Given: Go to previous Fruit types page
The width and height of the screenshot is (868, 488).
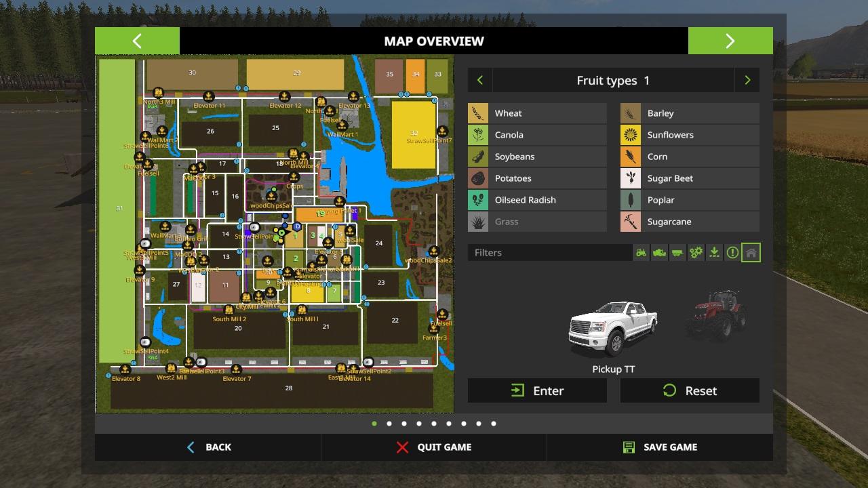Looking at the screenshot, I should (480, 80).
